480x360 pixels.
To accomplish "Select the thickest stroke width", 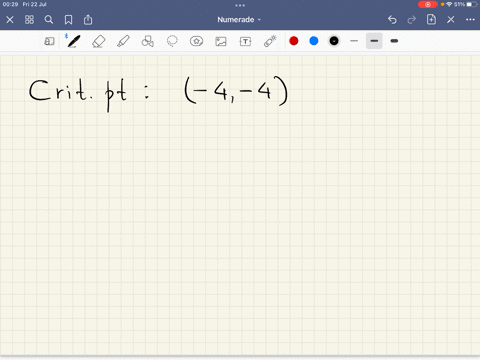I will click(394, 41).
